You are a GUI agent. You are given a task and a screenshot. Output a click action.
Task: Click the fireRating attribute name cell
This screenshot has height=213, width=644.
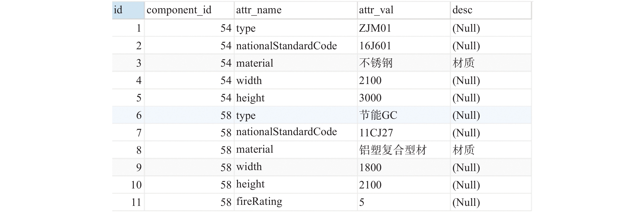pos(296,202)
